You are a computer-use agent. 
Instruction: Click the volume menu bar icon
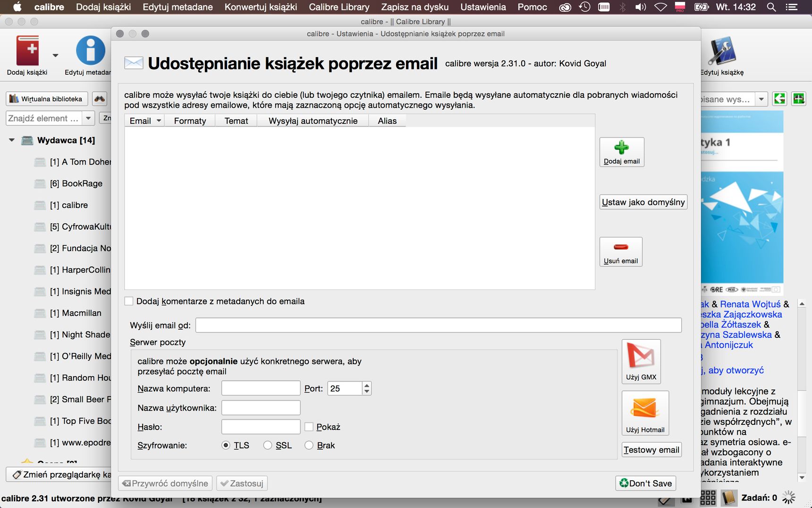click(641, 7)
